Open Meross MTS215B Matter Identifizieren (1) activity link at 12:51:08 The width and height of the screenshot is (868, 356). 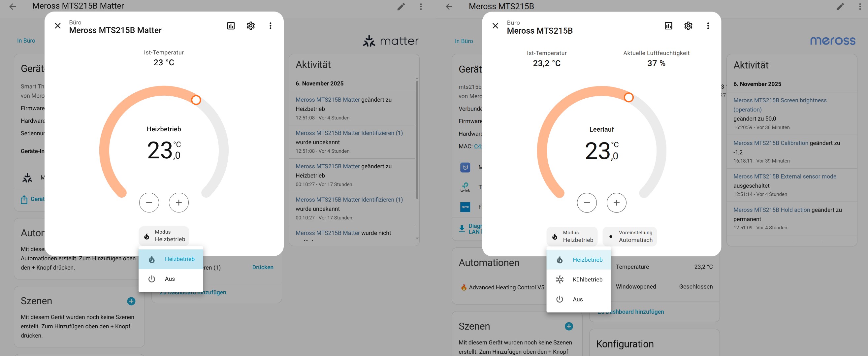(x=349, y=133)
